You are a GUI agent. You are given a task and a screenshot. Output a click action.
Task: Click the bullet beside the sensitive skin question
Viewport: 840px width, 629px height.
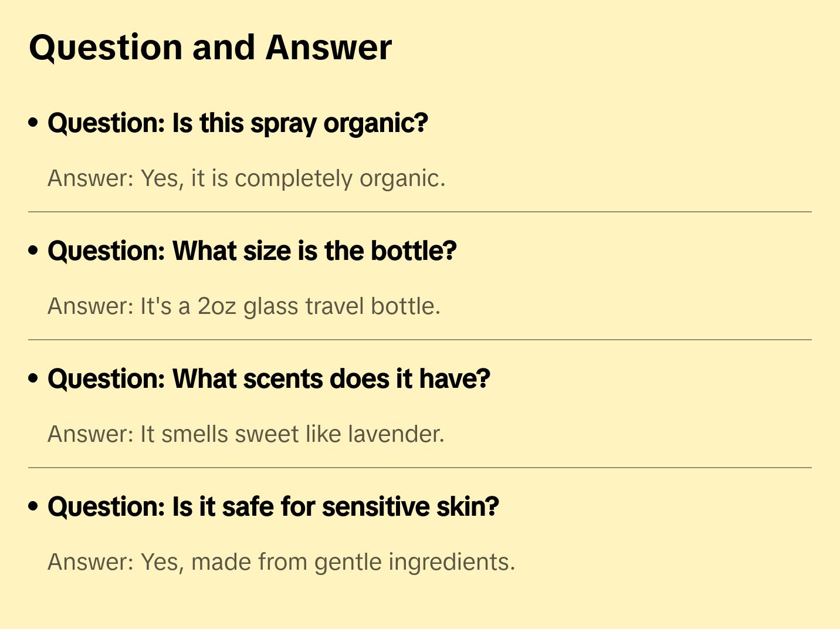[33, 507]
